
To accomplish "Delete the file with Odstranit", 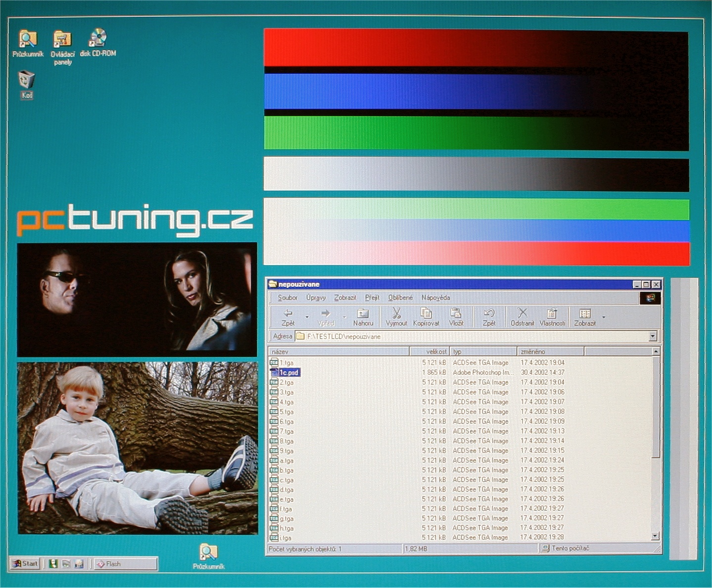I will point(522,317).
